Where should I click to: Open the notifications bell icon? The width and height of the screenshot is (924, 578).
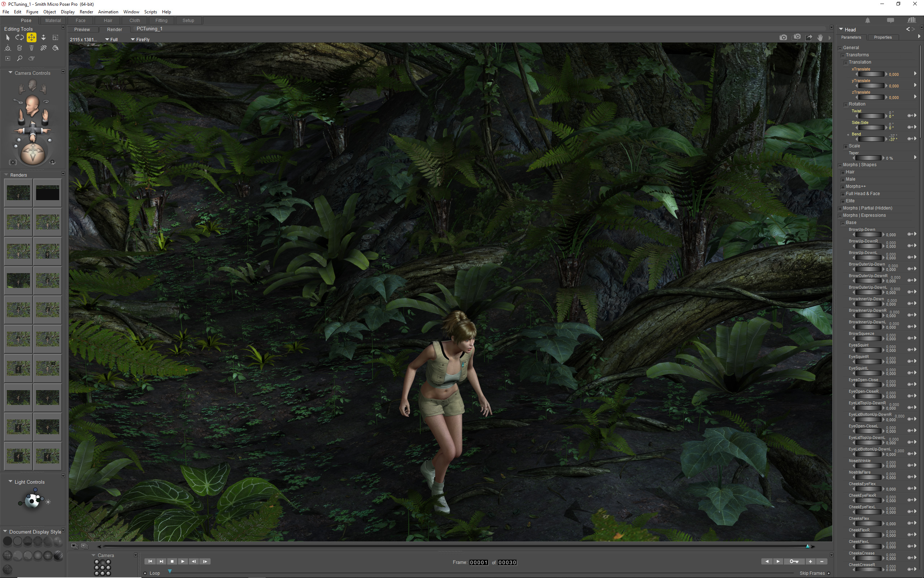(867, 20)
